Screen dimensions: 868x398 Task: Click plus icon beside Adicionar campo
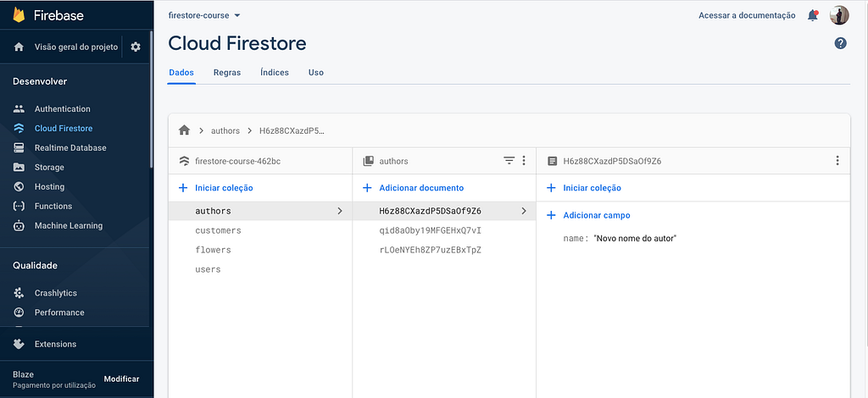coord(551,216)
